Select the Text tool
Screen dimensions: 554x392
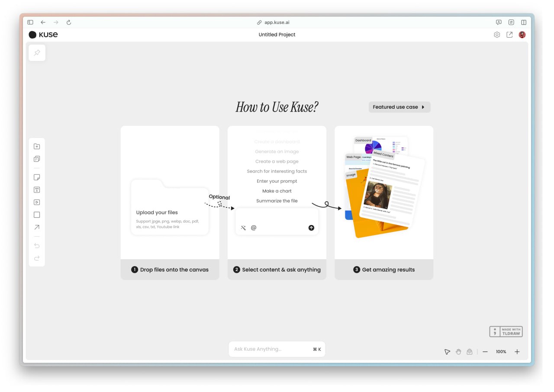(x=37, y=190)
